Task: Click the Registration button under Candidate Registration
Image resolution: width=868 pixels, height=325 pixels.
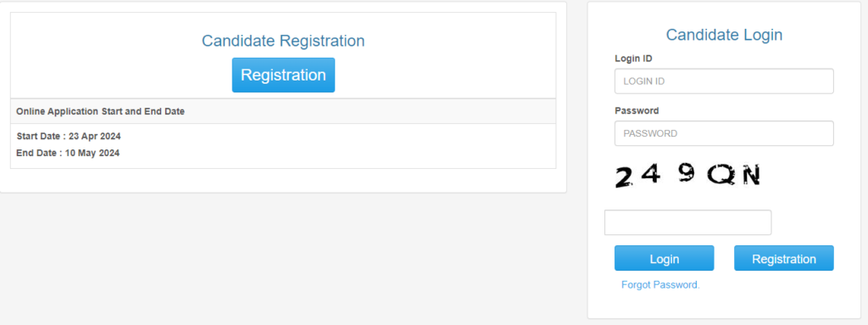Action: (x=283, y=75)
